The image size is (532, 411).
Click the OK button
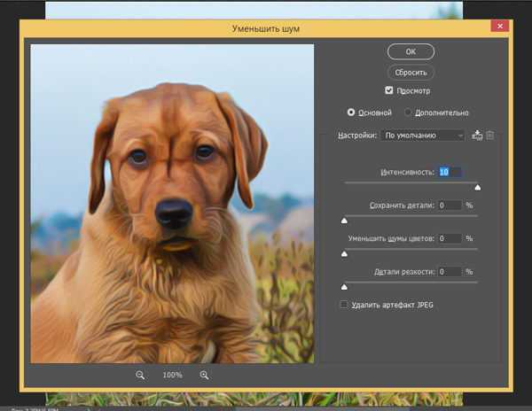pos(411,51)
